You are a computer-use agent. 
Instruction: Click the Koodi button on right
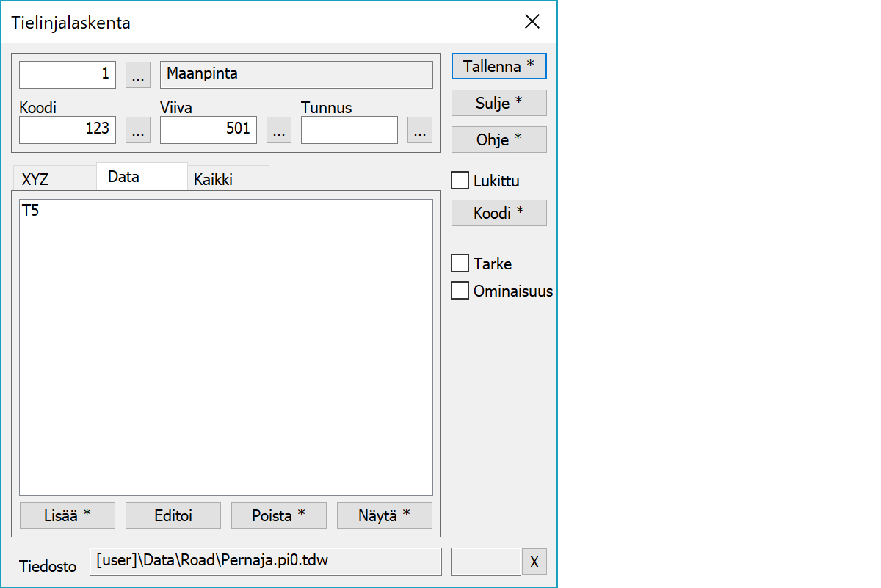point(498,213)
